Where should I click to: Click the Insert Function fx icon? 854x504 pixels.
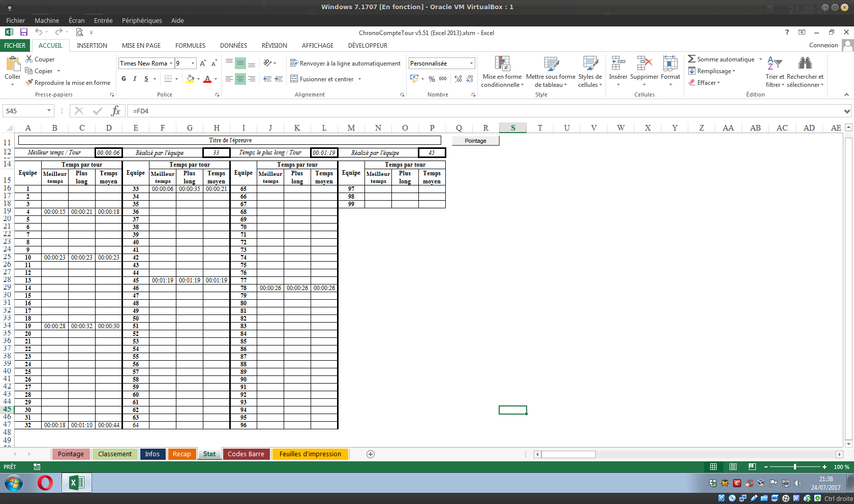coord(116,111)
